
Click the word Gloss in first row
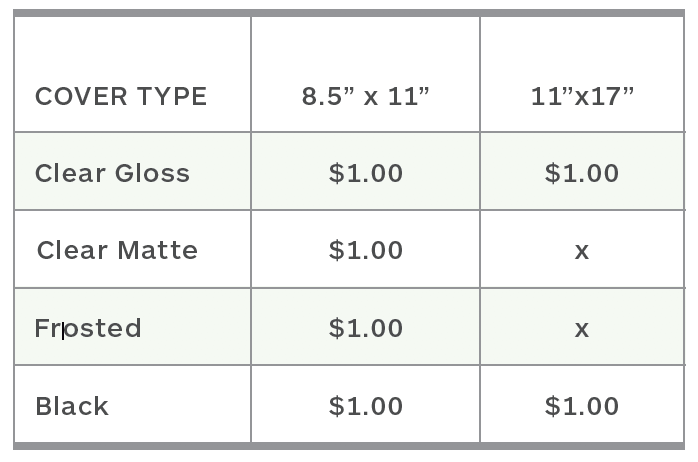[152, 173]
